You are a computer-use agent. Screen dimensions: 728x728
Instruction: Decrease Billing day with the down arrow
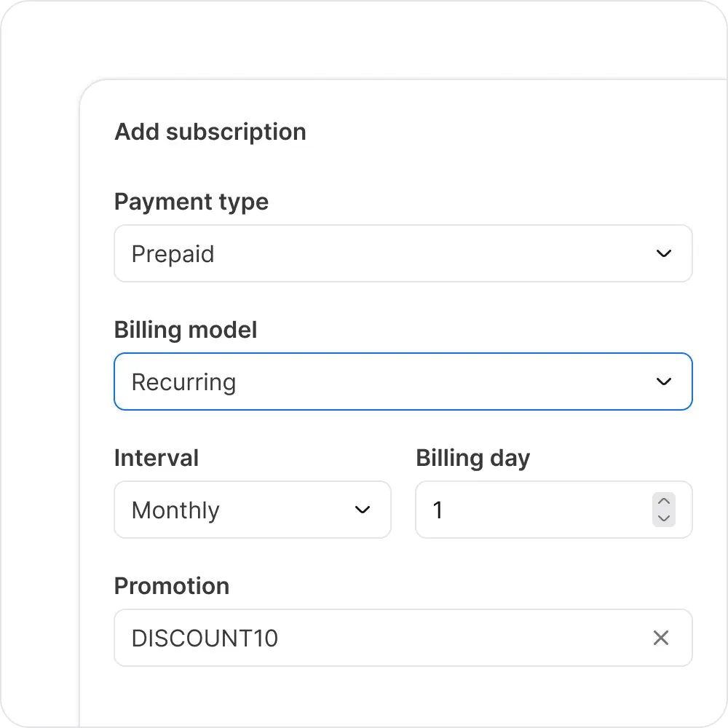coord(663,518)
